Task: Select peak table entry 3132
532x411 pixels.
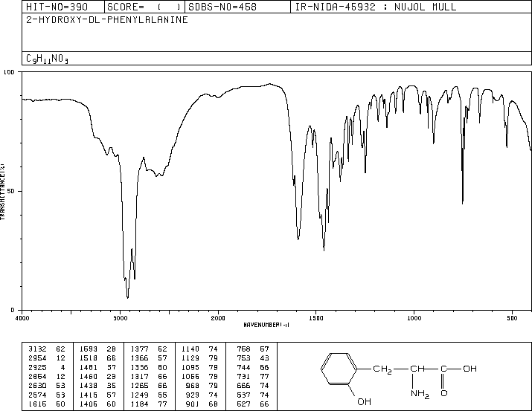Action: (x=37, y=349)
